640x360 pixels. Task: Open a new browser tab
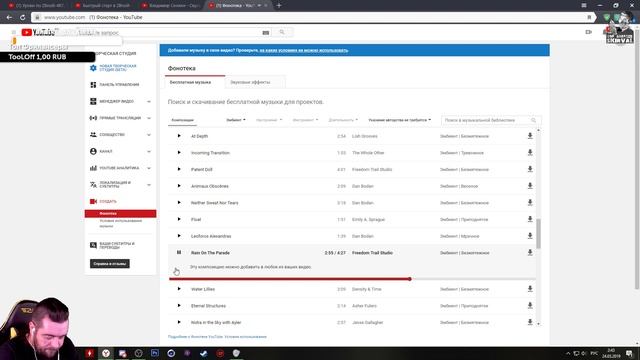(279, 5)
